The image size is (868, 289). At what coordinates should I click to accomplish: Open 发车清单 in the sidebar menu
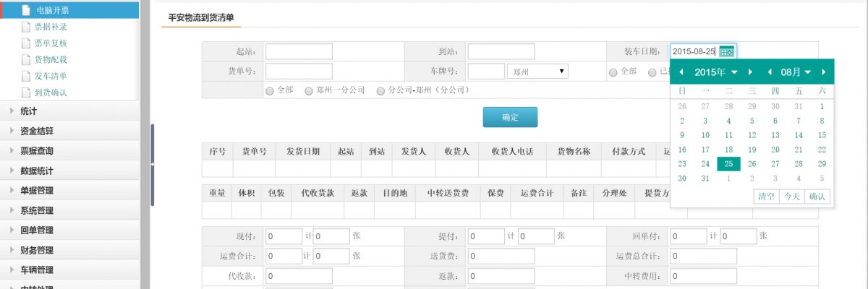[x=51, y=76]
